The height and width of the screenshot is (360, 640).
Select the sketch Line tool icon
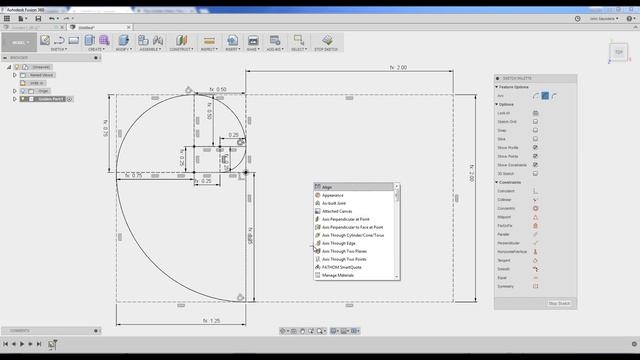coord(59,40)
